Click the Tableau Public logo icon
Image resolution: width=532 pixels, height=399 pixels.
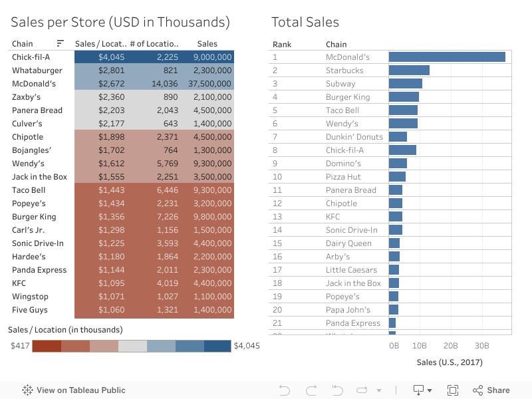[x=27, y=390]
